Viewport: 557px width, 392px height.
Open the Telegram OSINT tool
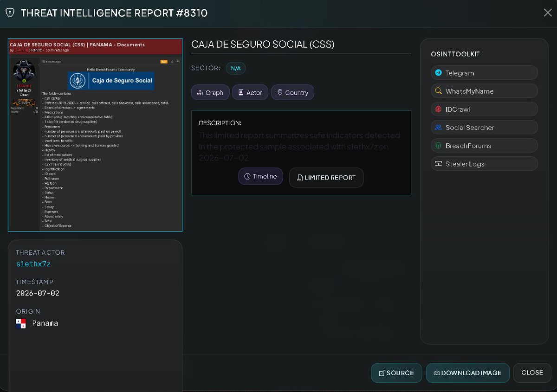tap(484, 73)
